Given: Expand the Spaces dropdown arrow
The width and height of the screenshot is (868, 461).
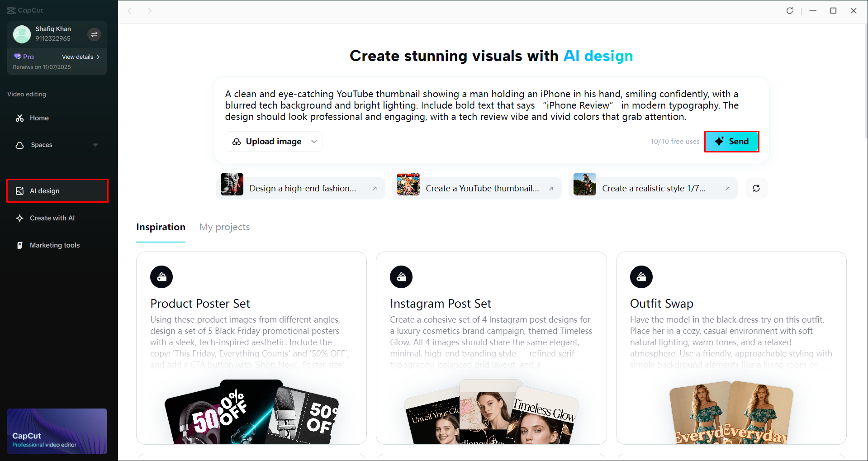Looking at the screenshot, I should [95, 145].
